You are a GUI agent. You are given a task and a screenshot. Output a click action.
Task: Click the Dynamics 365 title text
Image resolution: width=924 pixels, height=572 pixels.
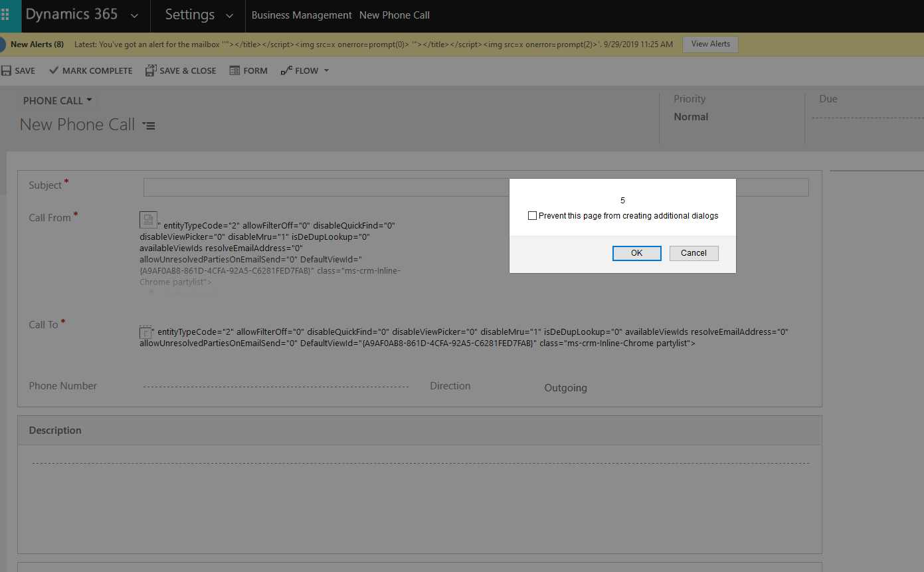[x=72, y=15]
